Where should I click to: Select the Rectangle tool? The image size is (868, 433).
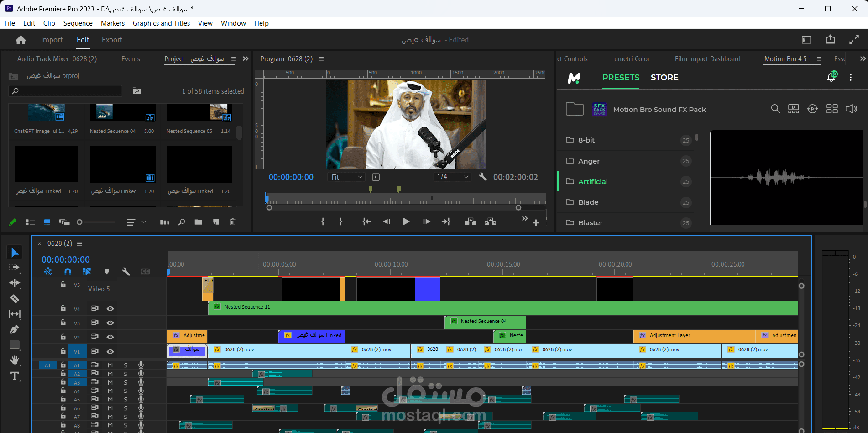[15, 345]
